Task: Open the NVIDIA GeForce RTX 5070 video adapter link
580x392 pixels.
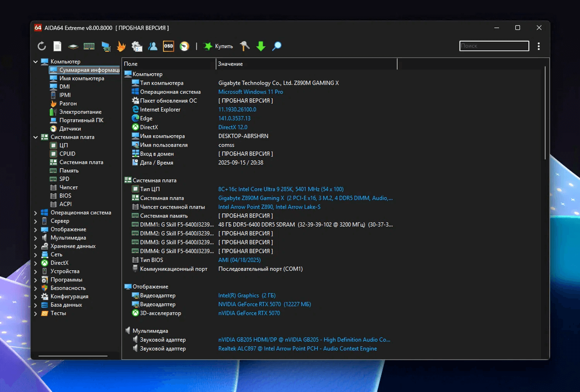Action: click(x=264, y=305)
